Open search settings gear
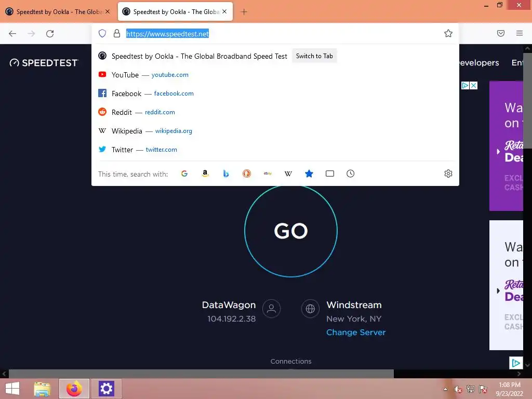 point(448,174)
